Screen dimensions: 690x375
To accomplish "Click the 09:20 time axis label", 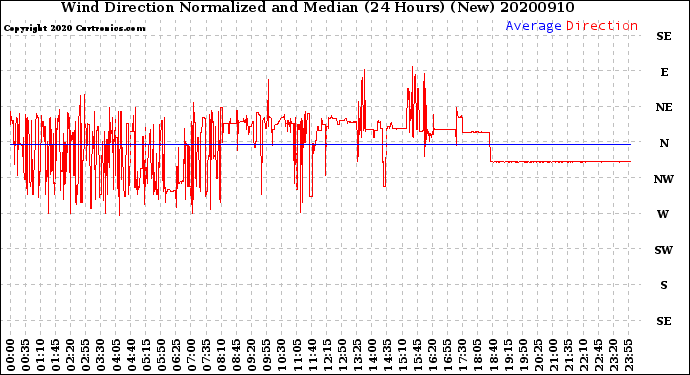I will click(x=251, y=355).
